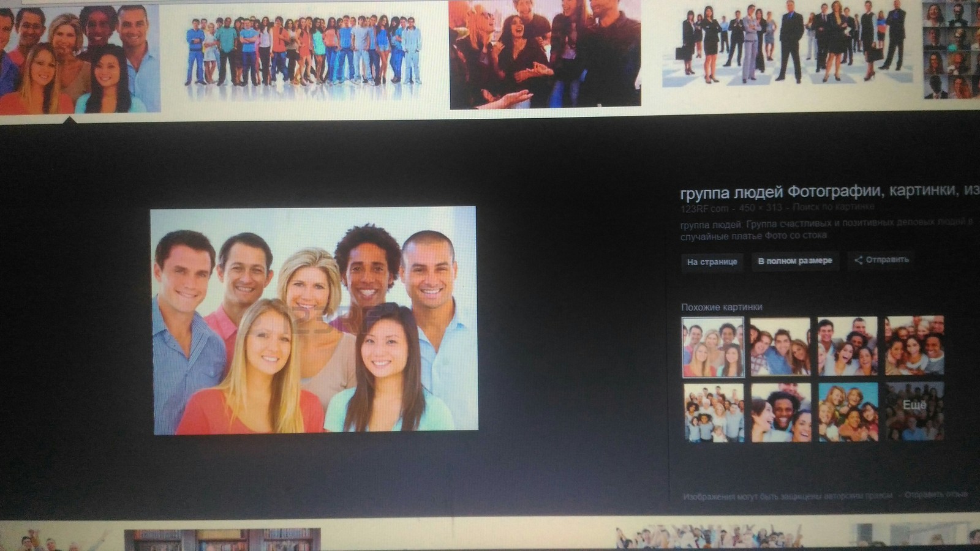Open the 'На странице' button

[712, 262]
